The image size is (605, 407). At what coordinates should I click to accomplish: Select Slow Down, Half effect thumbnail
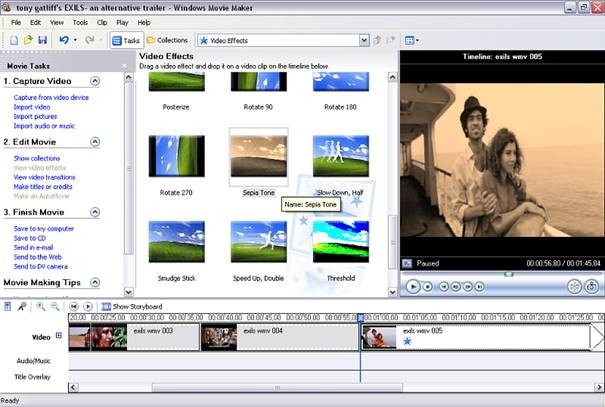coord(341,156)
